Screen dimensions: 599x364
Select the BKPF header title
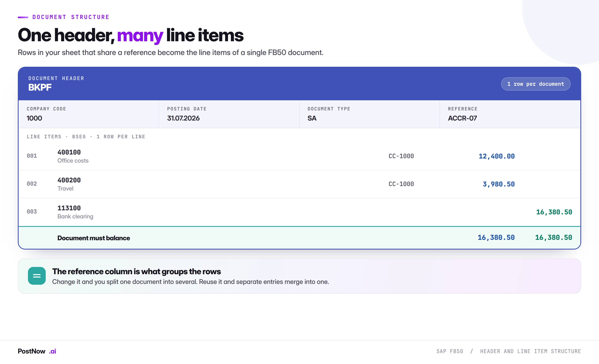click(40, 87)
